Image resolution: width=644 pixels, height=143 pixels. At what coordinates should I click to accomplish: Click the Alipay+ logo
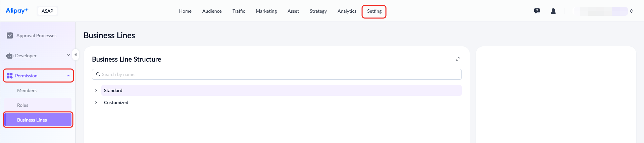tap(17, 11)
